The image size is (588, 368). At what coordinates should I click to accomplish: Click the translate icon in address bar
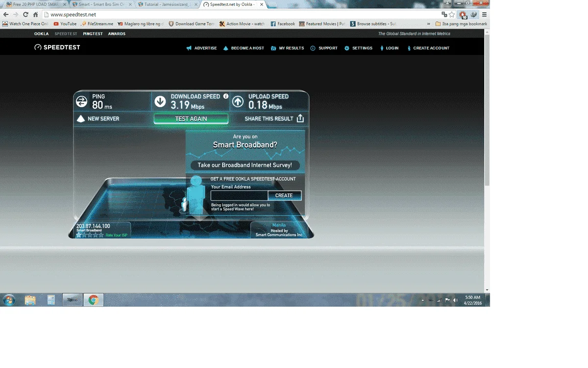click(x=444, y=15)
